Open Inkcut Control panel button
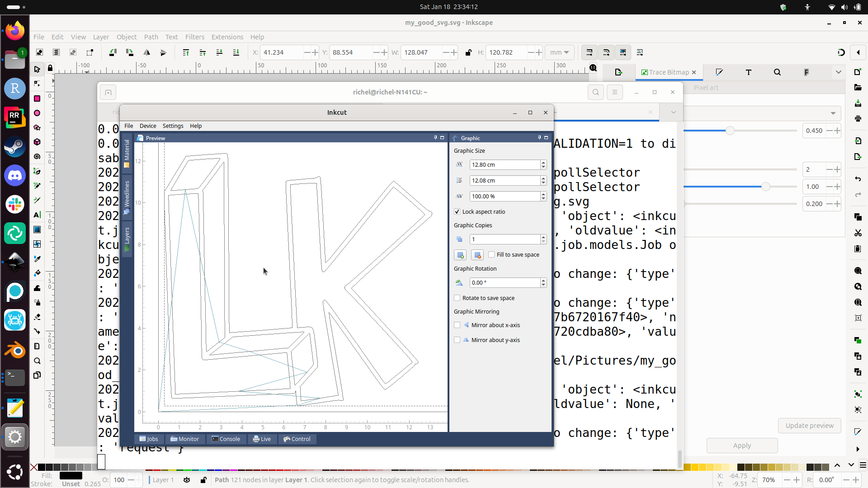 [297, 439]
